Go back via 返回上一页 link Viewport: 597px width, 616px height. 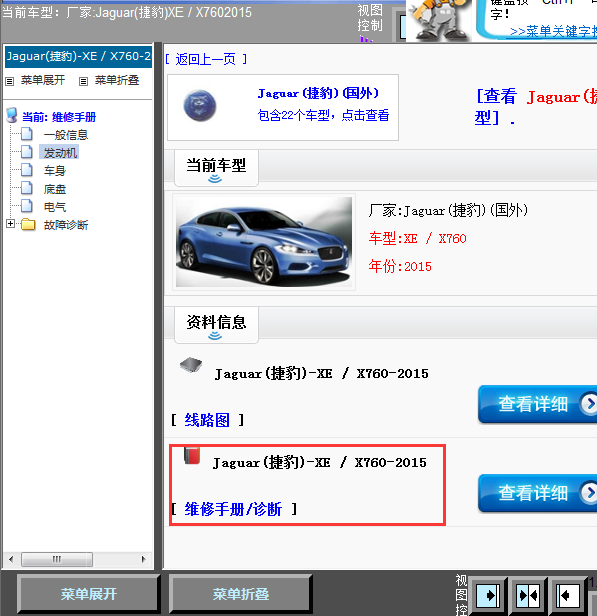[x=206, y=59]
